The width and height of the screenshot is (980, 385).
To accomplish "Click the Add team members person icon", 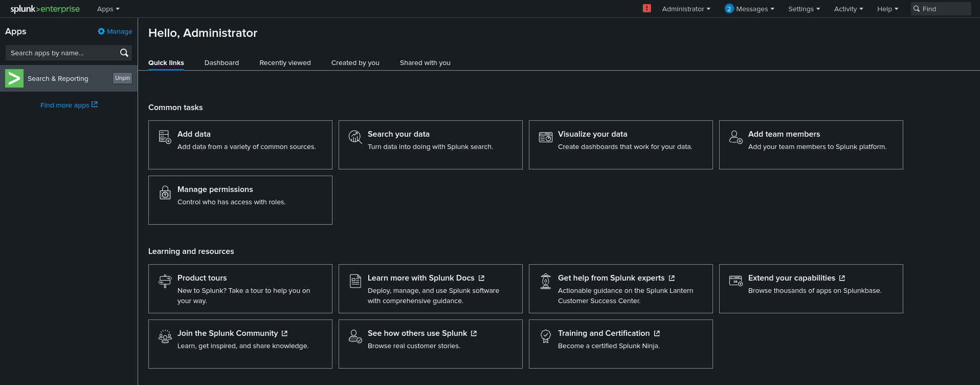I will coord(736,137).
